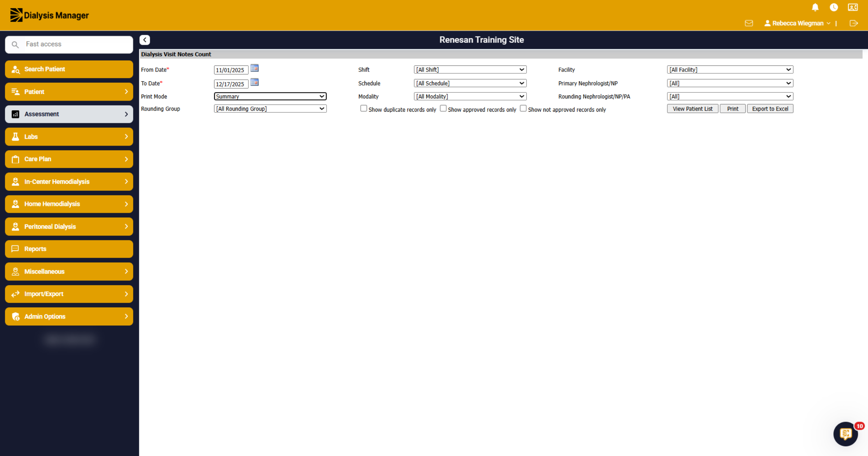Click the Export to Excel button
Image resolution: width=868 pixels, height=456 pixels.
(770, 109)
